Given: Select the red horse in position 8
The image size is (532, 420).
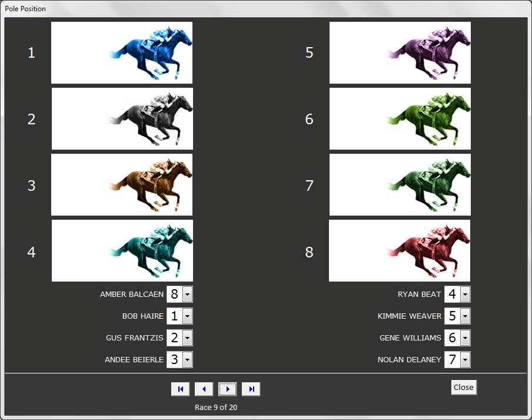Looking at the screenshot, I should (400, 250).
